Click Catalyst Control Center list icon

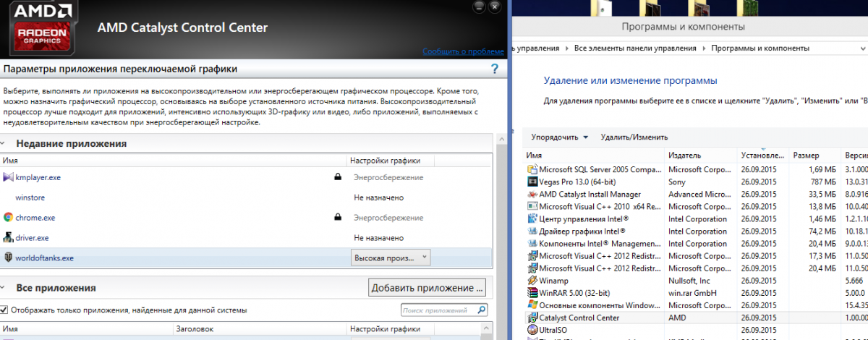[x=532, y=317]
